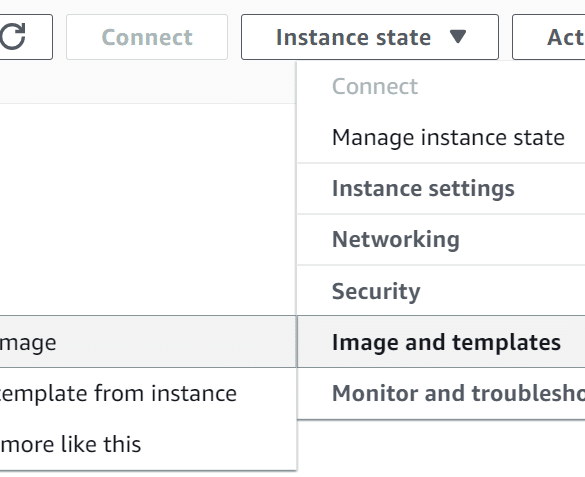Click the blank area below the Monitor and troubleshoot item
The height and width of the screenshot is (477, 585).
441,448
